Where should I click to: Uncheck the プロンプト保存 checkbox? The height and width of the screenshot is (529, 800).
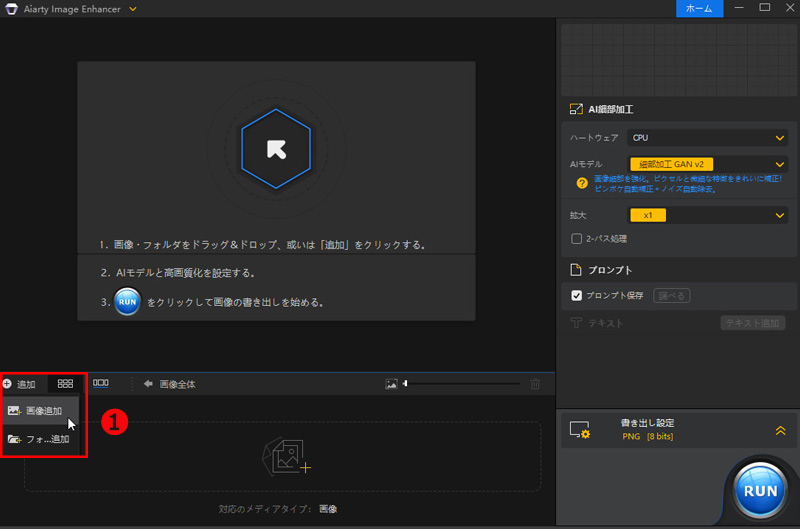pyautogui.click(x=577, y=295)
